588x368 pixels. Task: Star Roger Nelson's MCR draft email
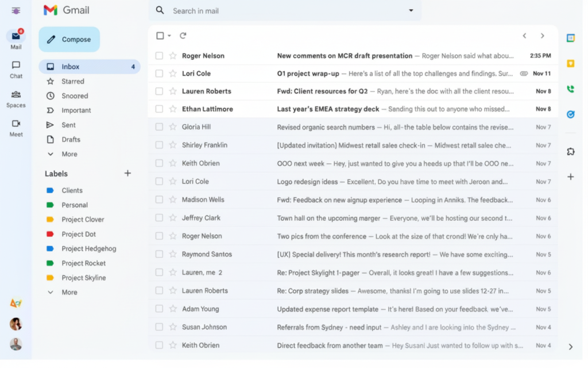tap(174, 56)
